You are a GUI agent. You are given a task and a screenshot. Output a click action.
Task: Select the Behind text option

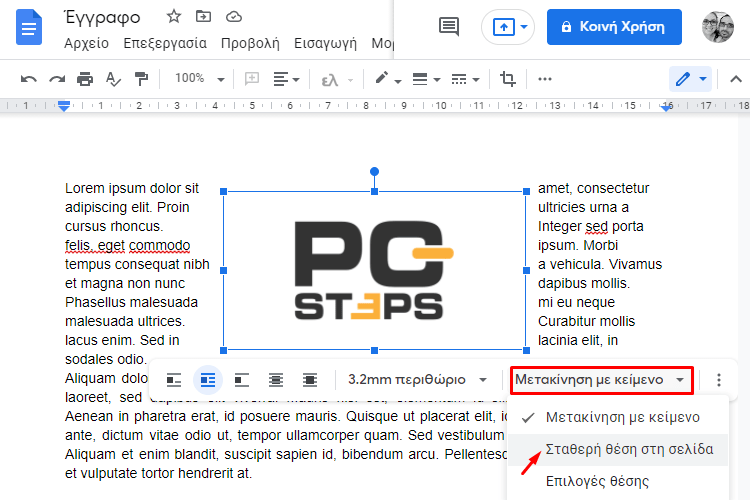tap(276, 380)
